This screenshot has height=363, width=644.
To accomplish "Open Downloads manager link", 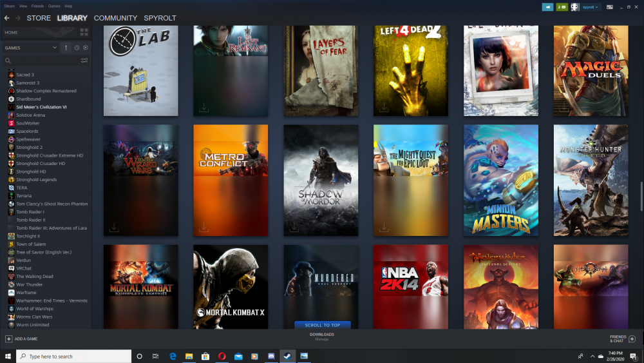I will 321,336.
